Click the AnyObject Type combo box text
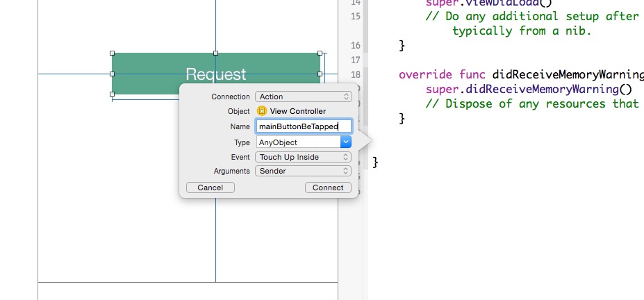 coord(298,142)
